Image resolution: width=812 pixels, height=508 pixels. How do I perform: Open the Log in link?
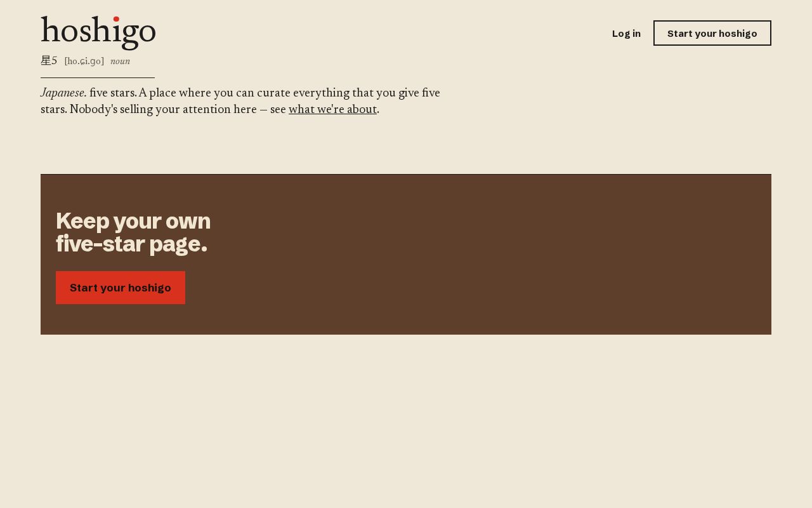coord(626,34)
